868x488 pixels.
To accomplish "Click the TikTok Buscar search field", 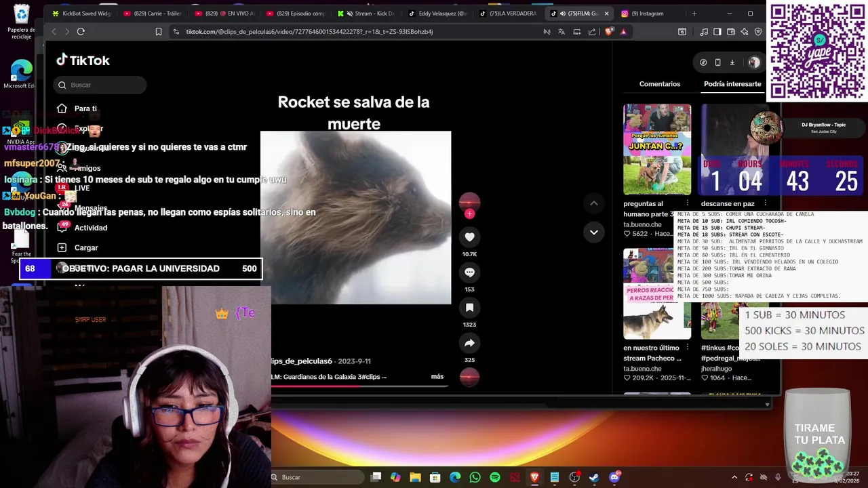I will click(x=100, y=85).
